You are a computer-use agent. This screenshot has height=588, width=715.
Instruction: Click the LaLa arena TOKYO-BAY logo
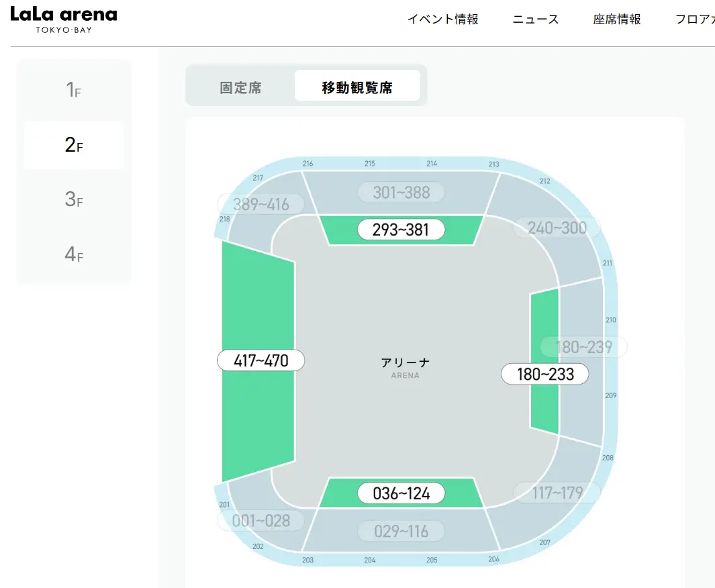(x=64, y=20)
